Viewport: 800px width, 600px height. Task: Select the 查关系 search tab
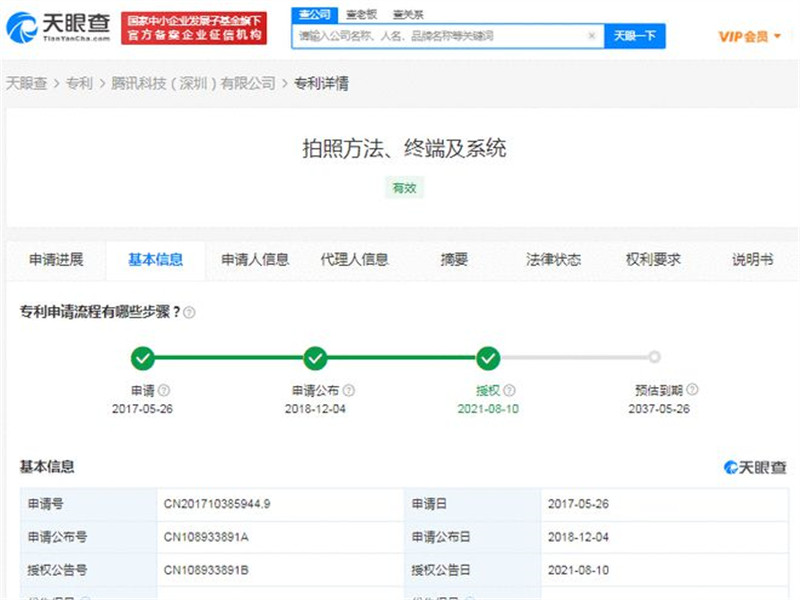coord(408,14)
